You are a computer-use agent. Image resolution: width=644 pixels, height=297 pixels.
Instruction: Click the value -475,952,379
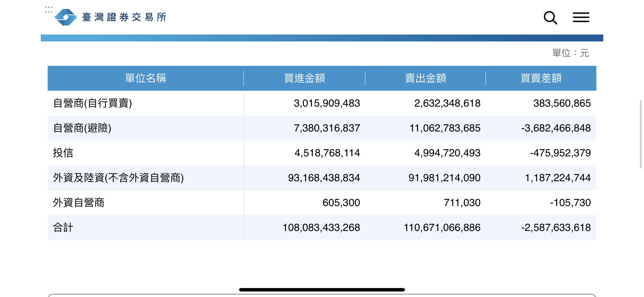click(560, 153)
